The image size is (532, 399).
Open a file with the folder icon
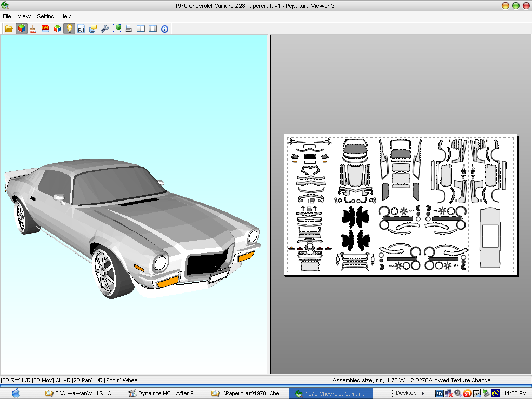click(9, 29)
